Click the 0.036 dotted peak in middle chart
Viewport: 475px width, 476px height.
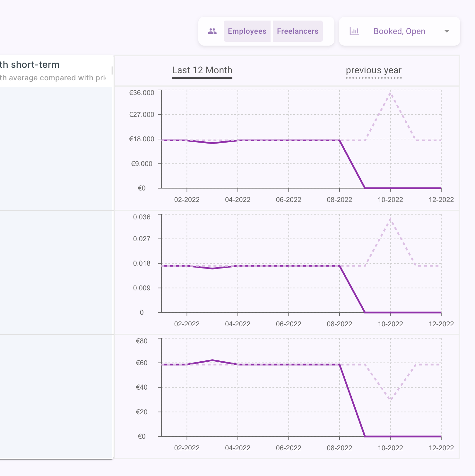click(x=390, y=219)
